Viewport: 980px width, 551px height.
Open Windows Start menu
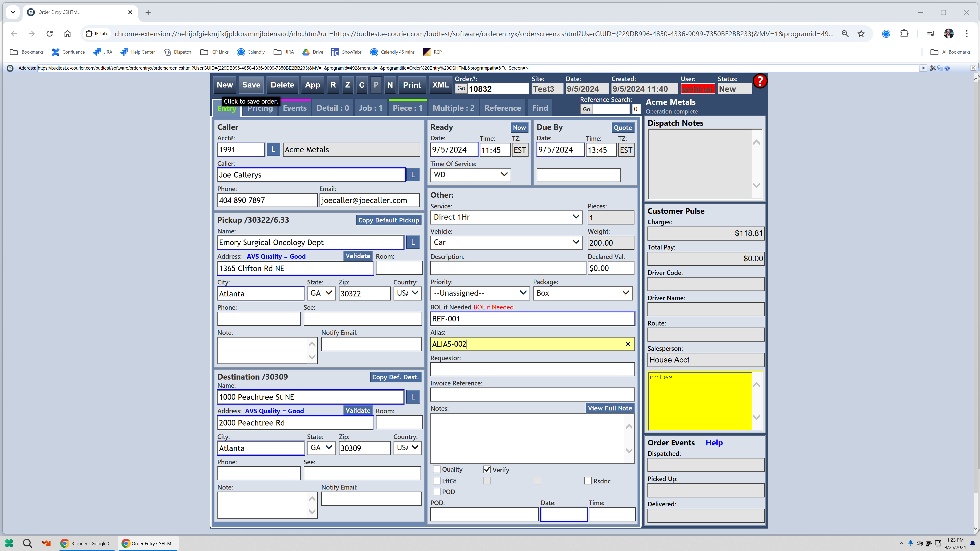9,543
